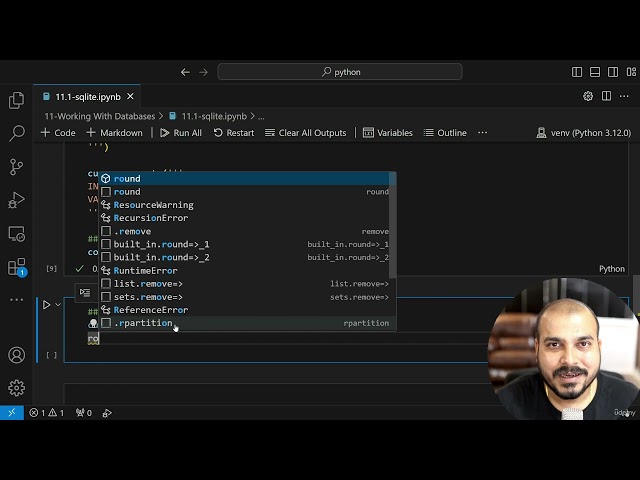Run All notebook cells
The height and width of the screenshot is (480, 640).
[x=181, y=133]
